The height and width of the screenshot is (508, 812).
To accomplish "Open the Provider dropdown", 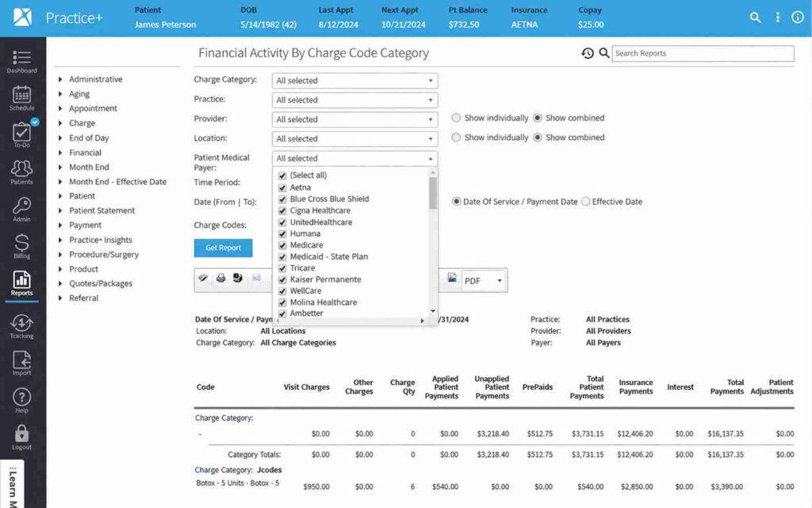I will pos(354,119).
